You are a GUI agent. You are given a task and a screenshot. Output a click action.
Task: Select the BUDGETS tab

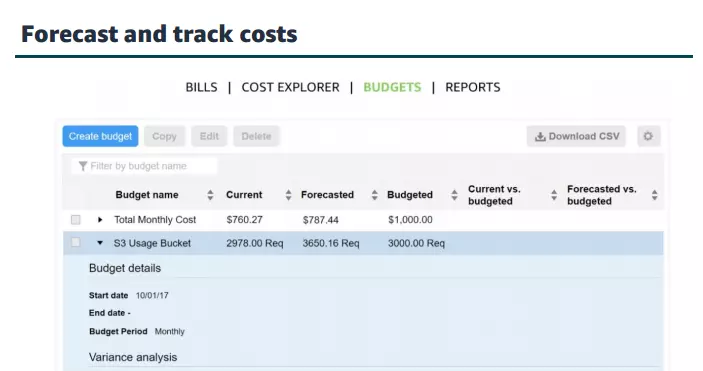392,87
